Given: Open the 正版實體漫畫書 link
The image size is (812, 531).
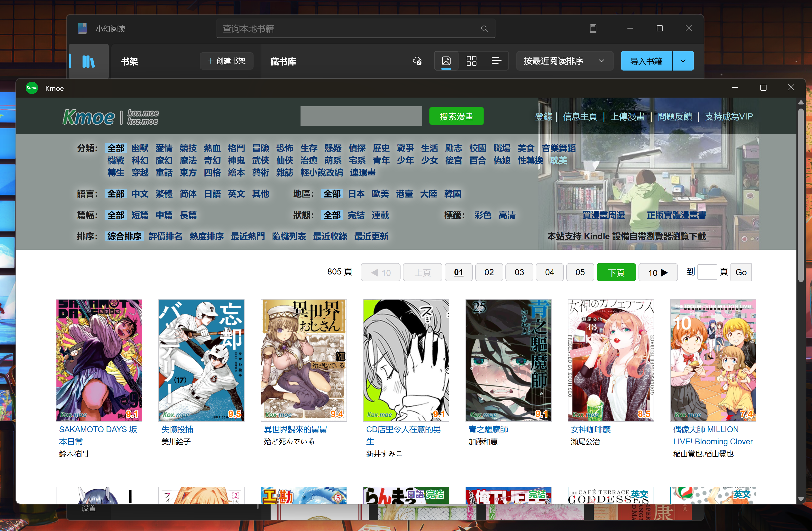Looking at the screenshot, I should [676, 215].
